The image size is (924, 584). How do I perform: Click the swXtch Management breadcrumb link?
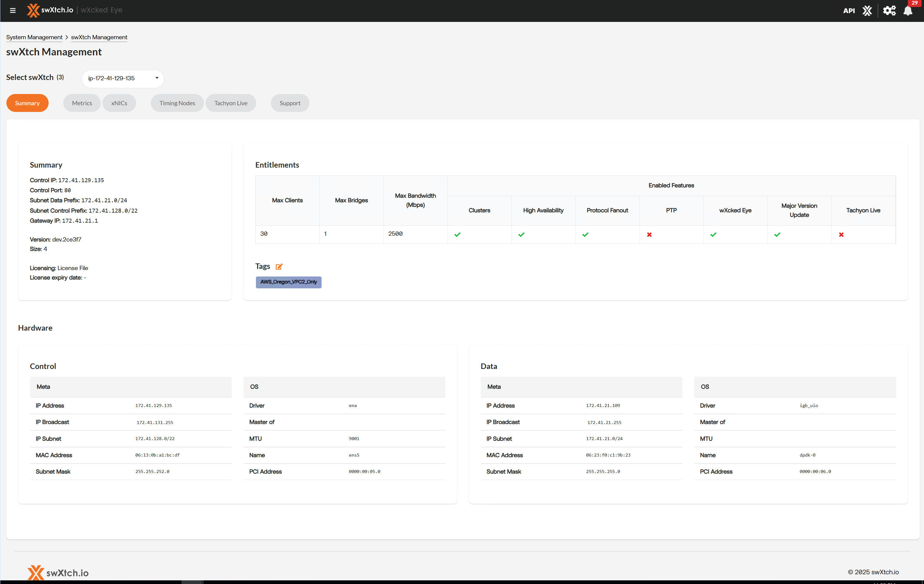[x=99, y=37]
